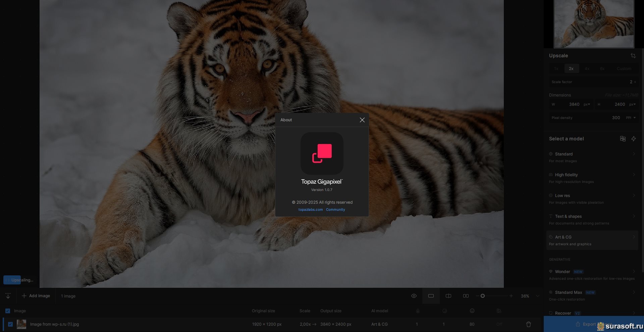The image size is (644, 332).
Task: Click the Art & CG palette icon
Action: click(x=551, y=237)
